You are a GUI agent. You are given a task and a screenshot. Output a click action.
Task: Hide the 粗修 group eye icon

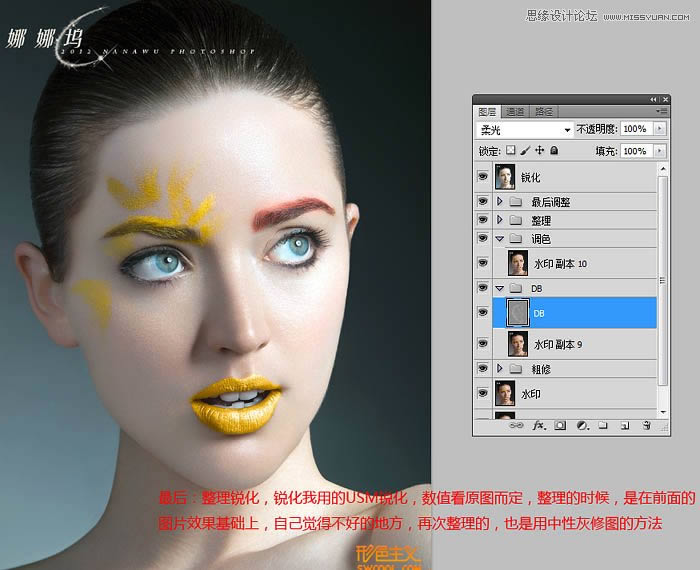click(x=483, y=369)
